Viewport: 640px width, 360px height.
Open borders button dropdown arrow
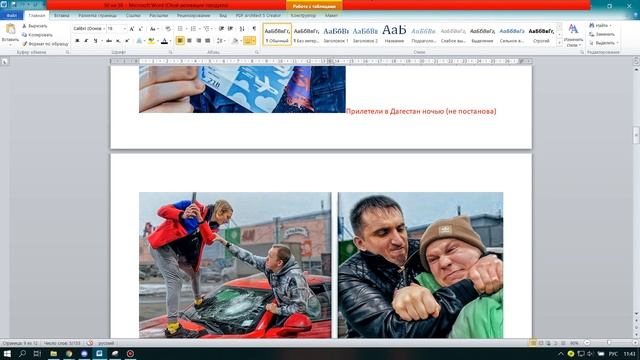point(254,41)
